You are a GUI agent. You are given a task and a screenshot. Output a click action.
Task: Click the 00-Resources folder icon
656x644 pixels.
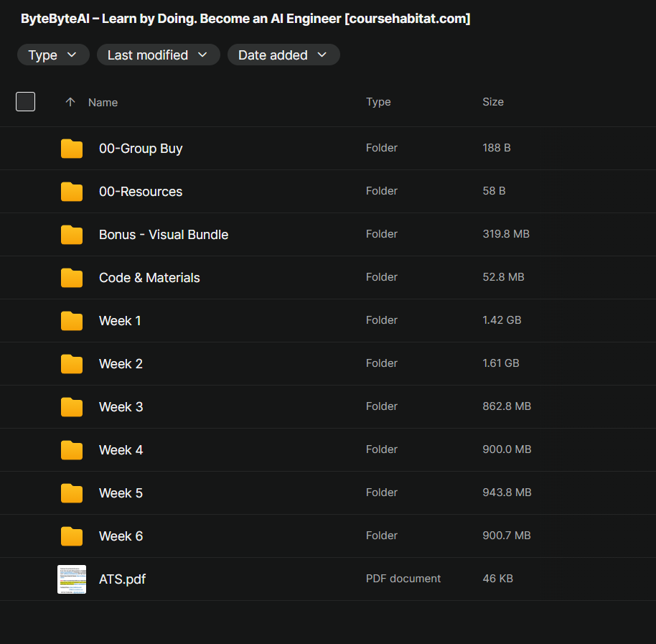[72, 192]
